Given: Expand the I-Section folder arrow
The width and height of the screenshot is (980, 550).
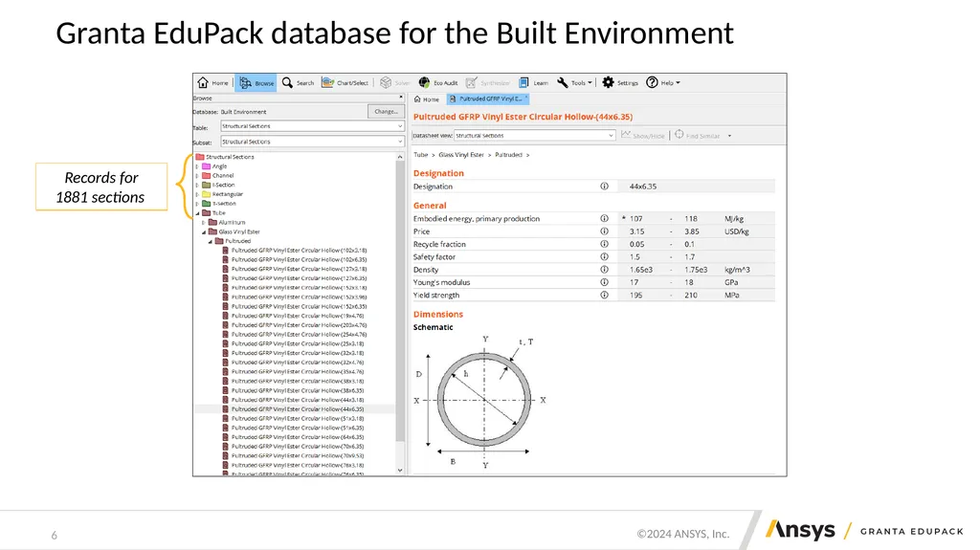Looking at the screenshot, I should click(197, 185).
